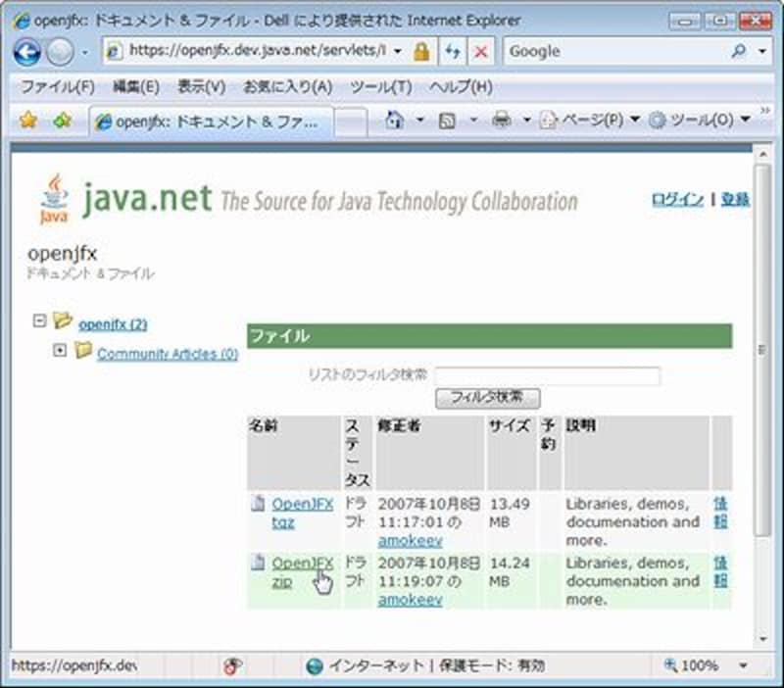Image resolution: width=784 pixels, height=688 pixels.
Task: Open the Home icon dropdown arrow
Action: 420,120
